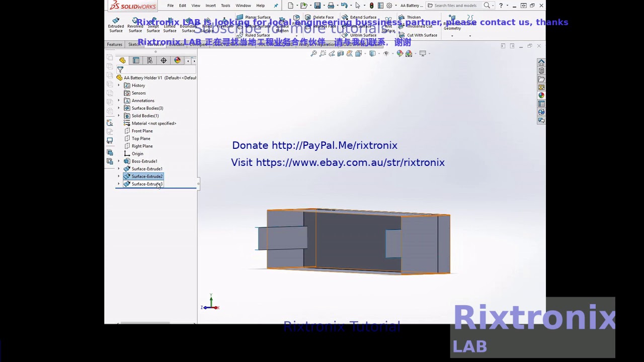Select the Sensors folder
The height and width of the screenshot is (362, 644).
coord(135,93)
